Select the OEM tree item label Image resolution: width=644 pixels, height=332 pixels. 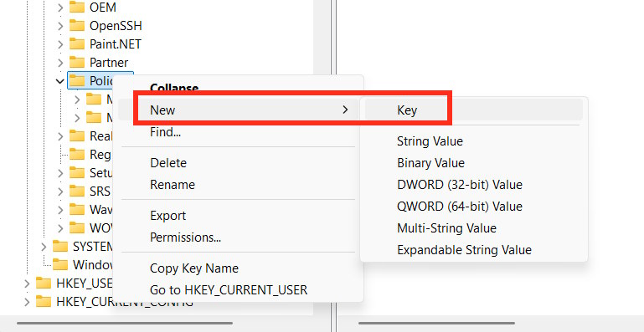point(103,8)
